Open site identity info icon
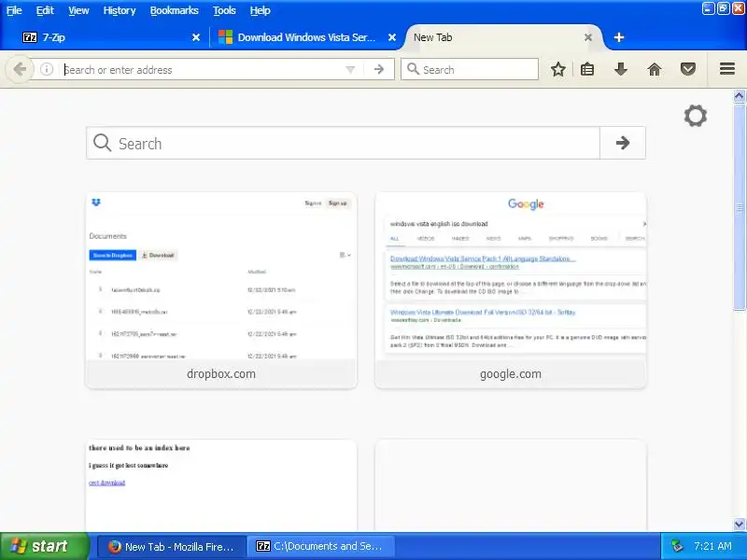747x560 pixels. click(x=47, y=69)
